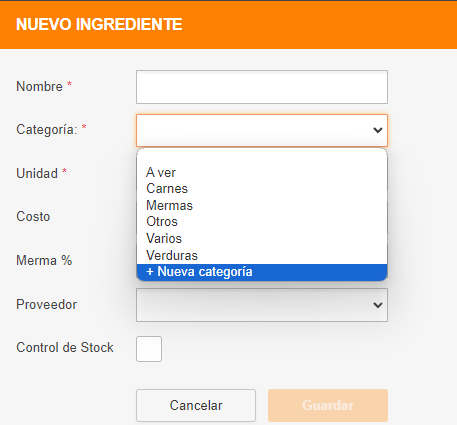Click the Guardar button
The height and width of the screenshot is (425, 457).
328,405
